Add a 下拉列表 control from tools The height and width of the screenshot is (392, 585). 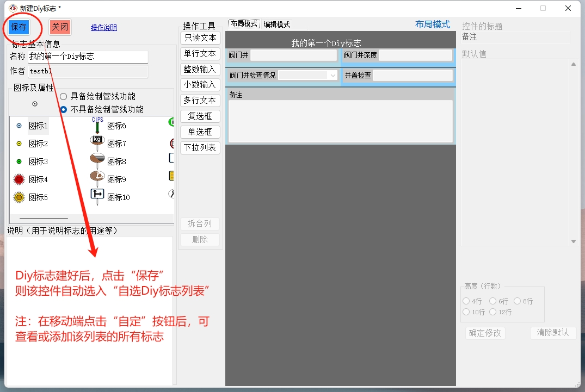(200, 147)
